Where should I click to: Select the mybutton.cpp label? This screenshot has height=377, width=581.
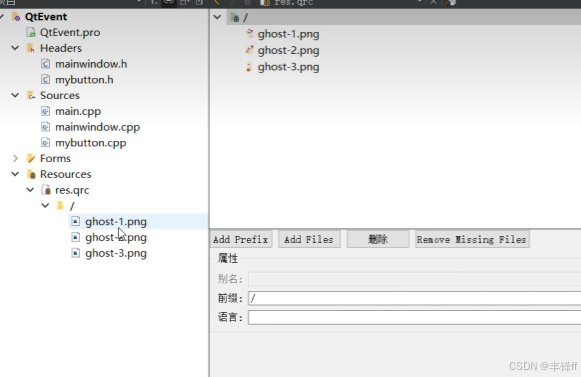coord(91,143)
